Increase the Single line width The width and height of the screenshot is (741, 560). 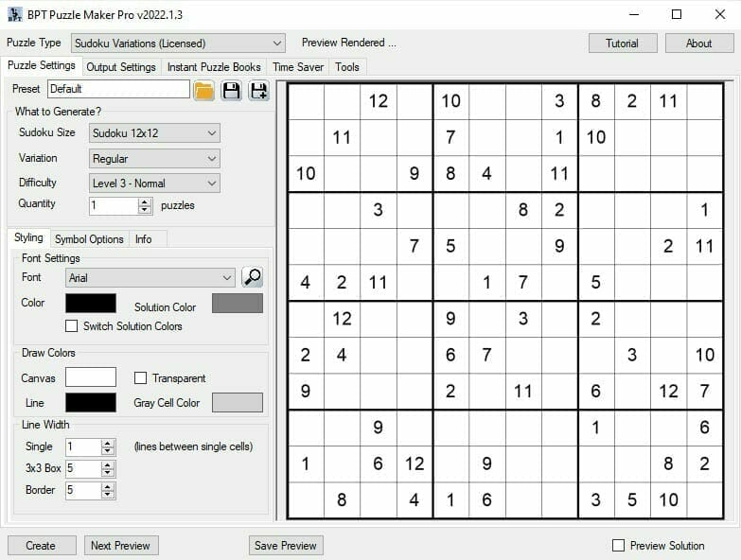pos(108,444)
